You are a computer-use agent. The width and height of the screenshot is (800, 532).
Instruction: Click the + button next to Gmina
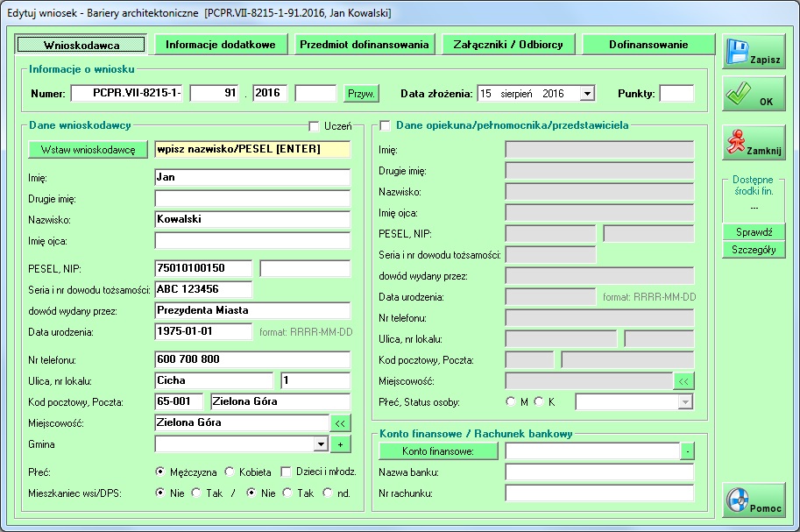tap(340, 444)
